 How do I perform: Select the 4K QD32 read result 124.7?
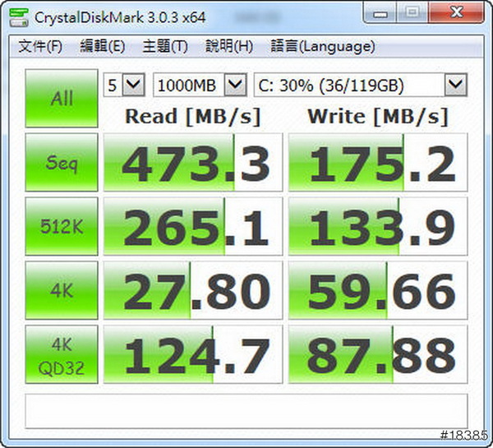[193, 354]
